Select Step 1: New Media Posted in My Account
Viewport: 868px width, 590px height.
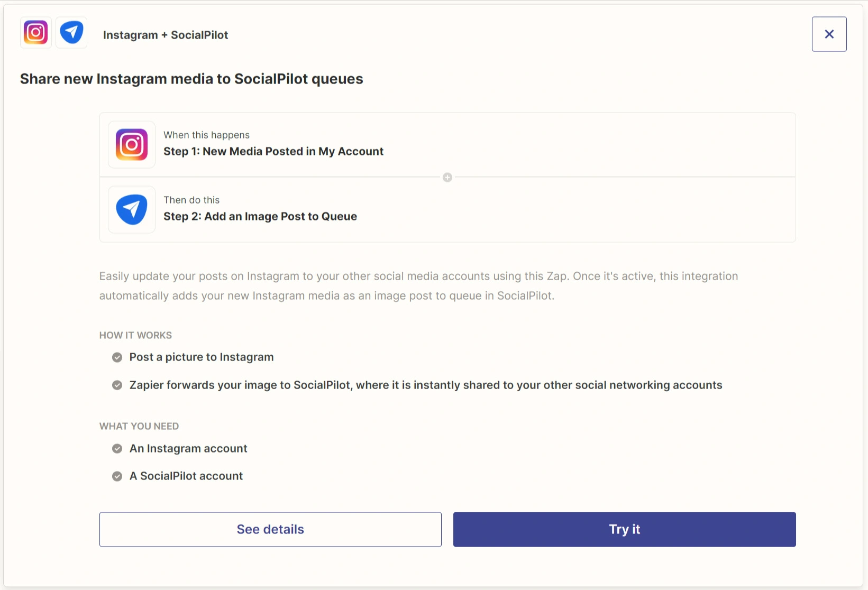[x=273, y=152]
